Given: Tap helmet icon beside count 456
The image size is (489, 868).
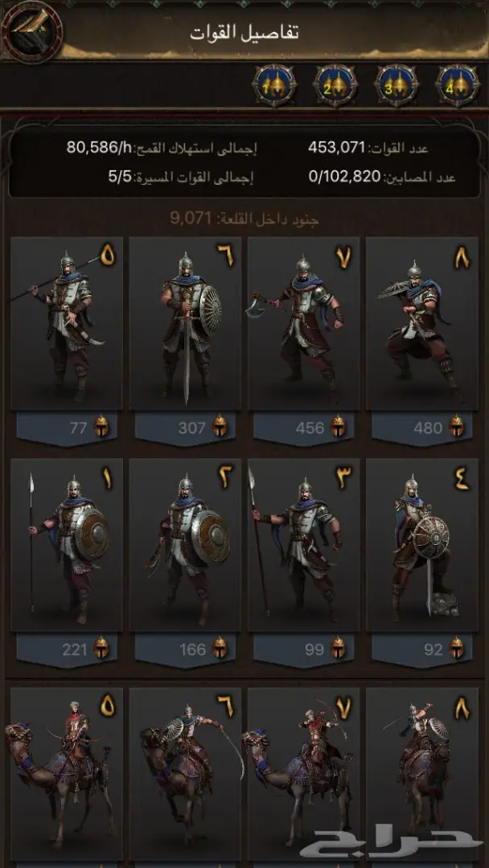Looking at the screenshot, I should coord(339,426).
